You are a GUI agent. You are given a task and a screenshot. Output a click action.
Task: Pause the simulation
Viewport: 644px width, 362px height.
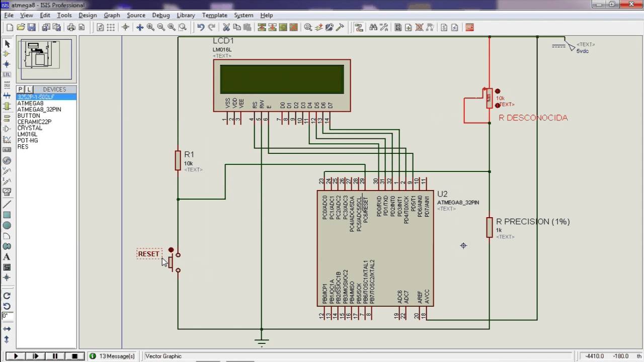point(55,356)
